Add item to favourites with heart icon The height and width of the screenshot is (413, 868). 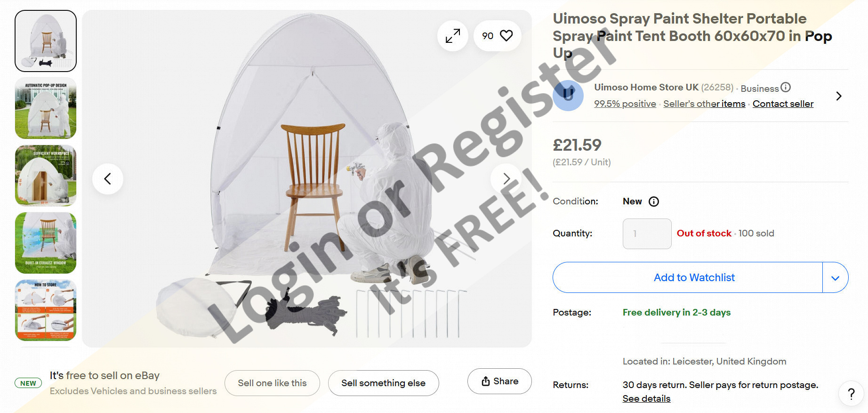(506, 36)
